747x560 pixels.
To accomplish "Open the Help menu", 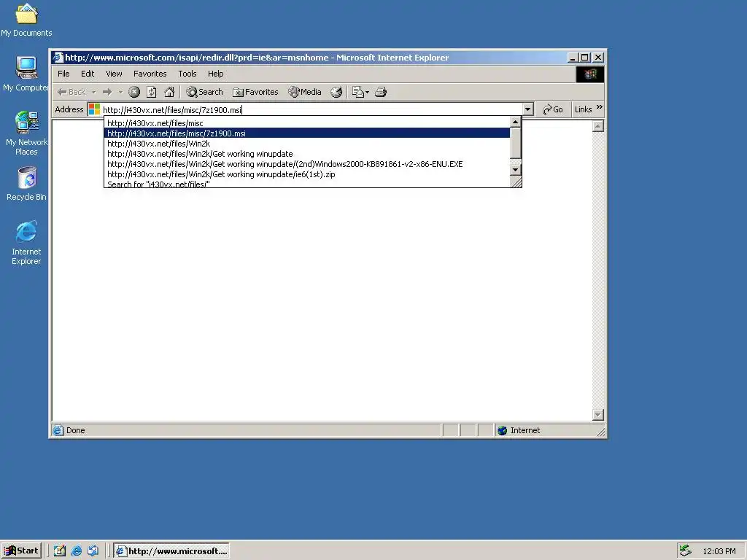I will [215, 74].
